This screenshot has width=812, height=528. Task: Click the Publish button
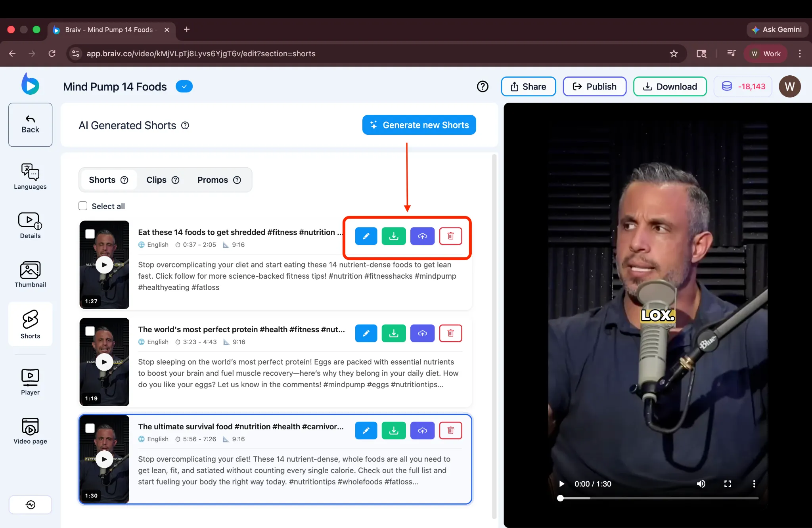[595, 86]
